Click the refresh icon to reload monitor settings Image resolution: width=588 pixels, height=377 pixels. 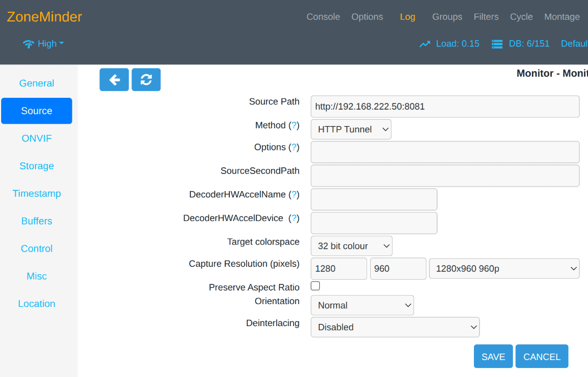tap(146, 80)
